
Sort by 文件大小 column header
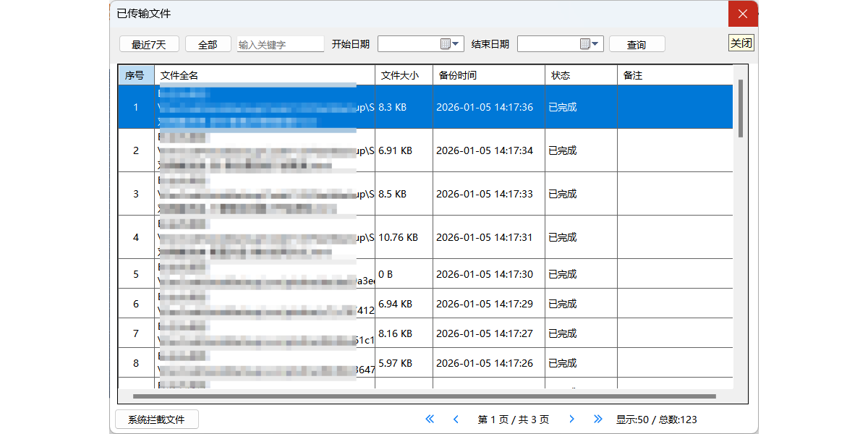coord(404,75)
